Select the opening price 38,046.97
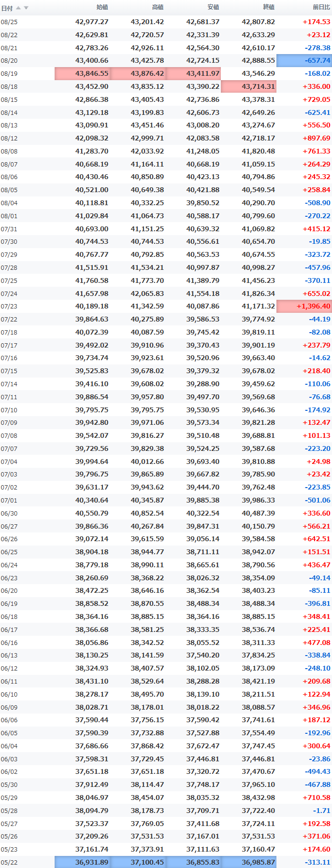 92,797
